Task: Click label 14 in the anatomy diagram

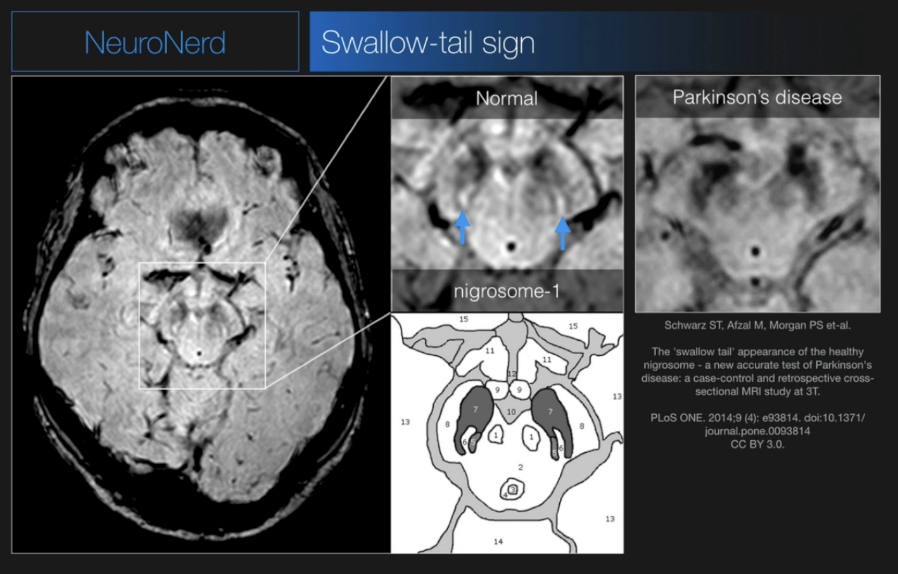Action: coord(498,541)
